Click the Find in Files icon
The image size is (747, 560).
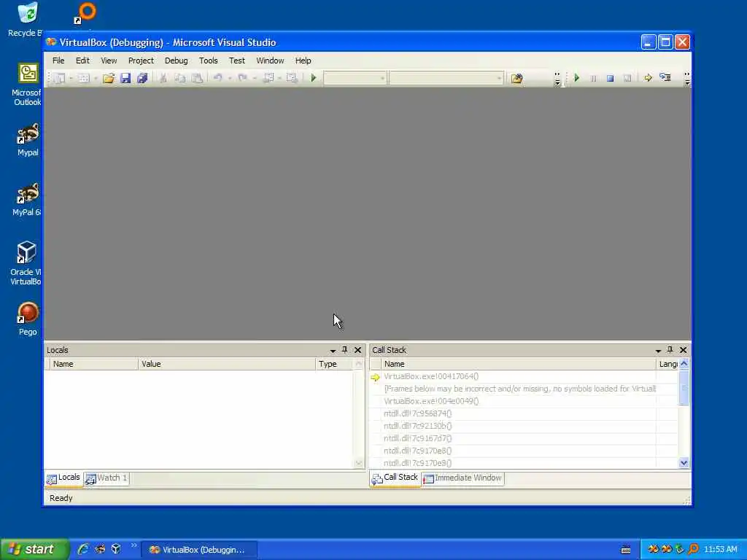(x=517, y=78)
